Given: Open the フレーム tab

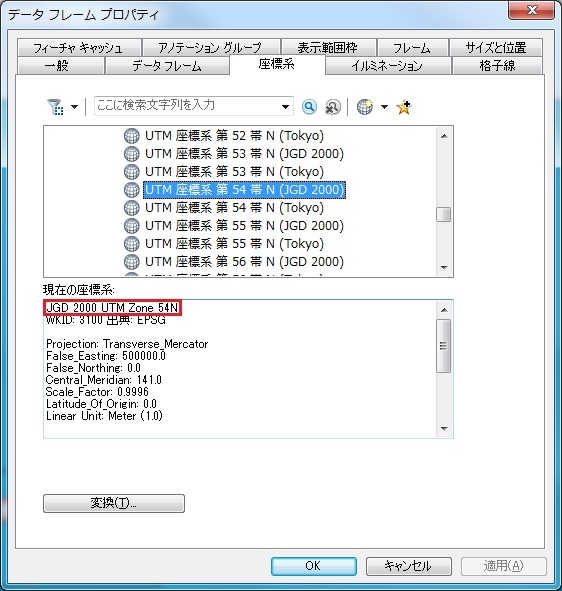Looking at the screenshot, I should 412,47.
